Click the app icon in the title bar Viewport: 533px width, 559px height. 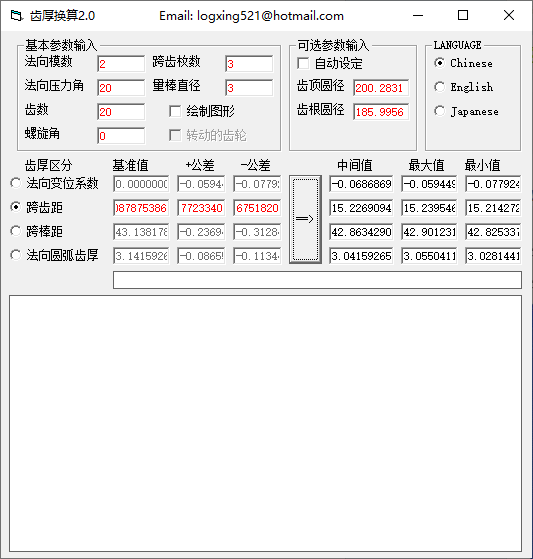tap(16, 16)
